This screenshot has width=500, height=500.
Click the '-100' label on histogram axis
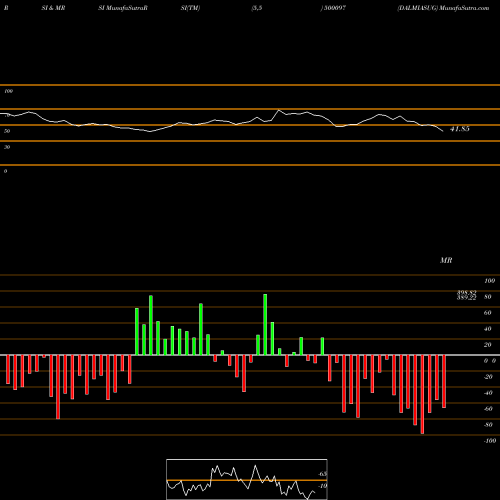point(490,441)
